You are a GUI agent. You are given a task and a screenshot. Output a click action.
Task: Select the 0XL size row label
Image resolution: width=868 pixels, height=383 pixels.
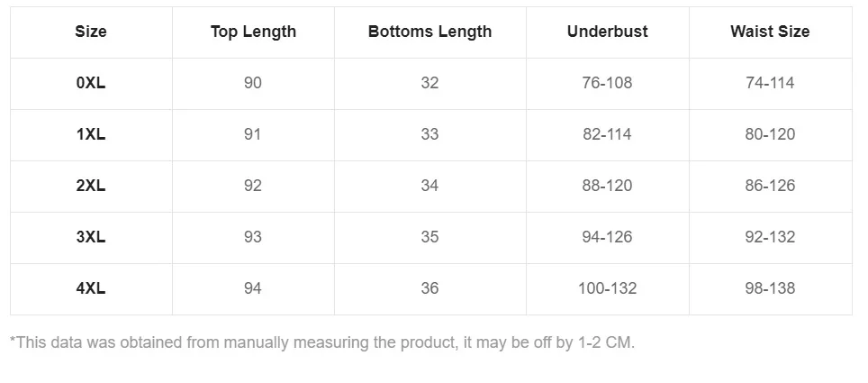91,83
